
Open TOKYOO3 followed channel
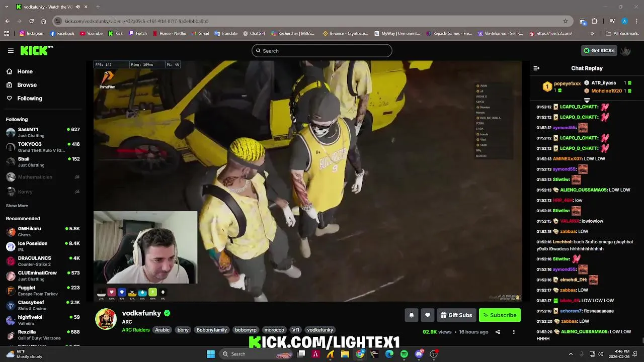point(43,147)
